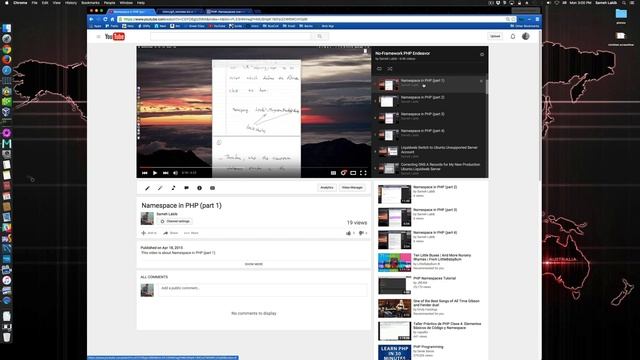Image resolution: width=640 pixels, height=360 pixels.
Task: Open the Learn PHP in 30 Minutes thumbnail
Action: [394, 352]
